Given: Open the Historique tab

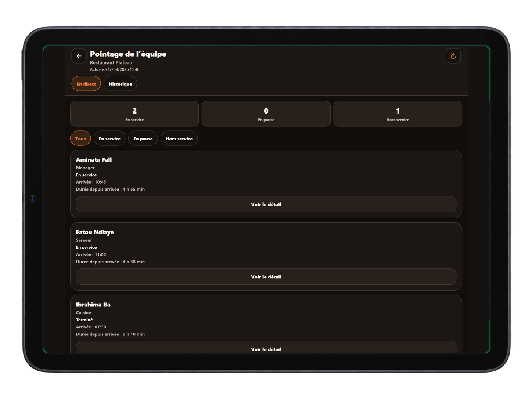Looking at the screenshot, I should pos(120,84).
